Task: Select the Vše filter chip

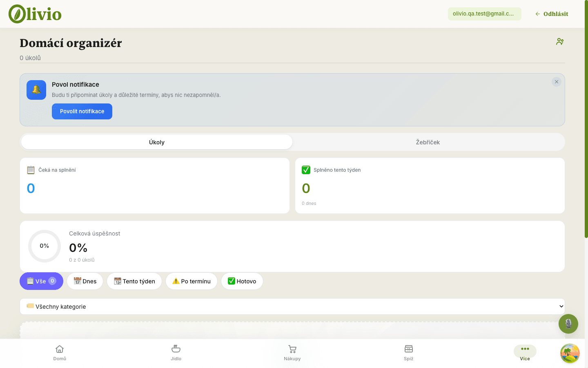Action: [x=41, y=281]
